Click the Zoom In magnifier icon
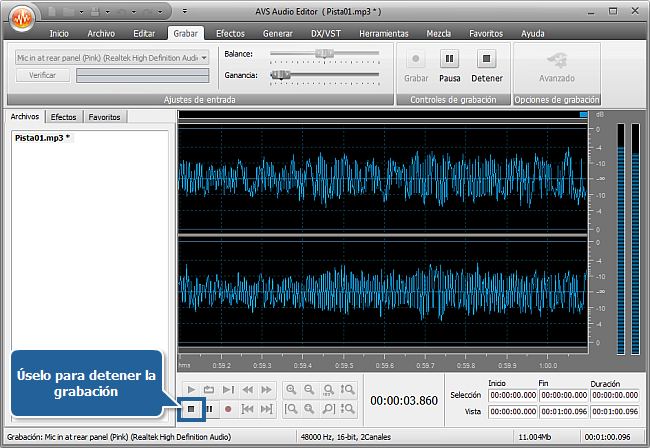 pos(291,389)
